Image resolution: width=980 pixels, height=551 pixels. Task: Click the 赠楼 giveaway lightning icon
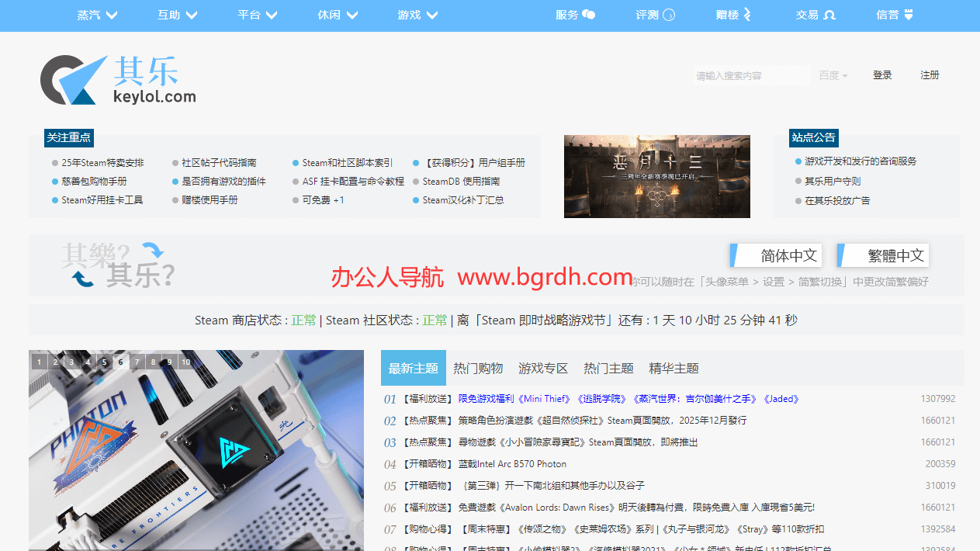[x=747, y=14]
